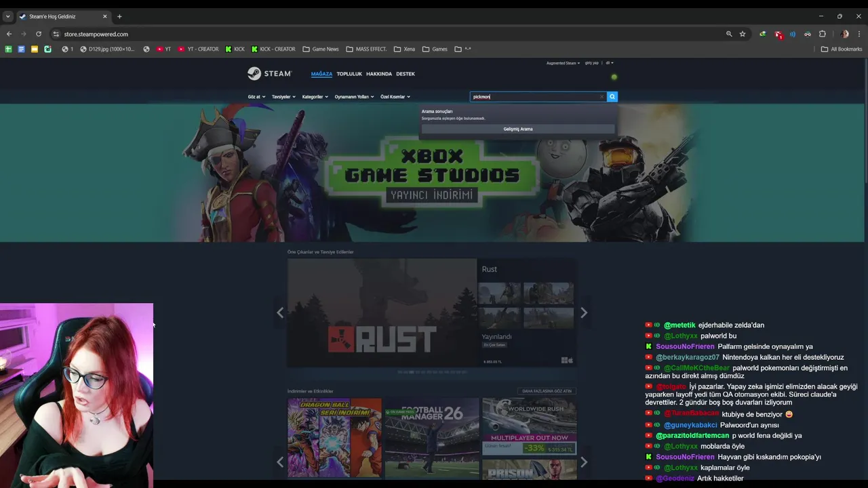Image resolution: width=868 pixels, height=488 pixels.
Task: Open the Game News bookmark folder
Action: 321,49
